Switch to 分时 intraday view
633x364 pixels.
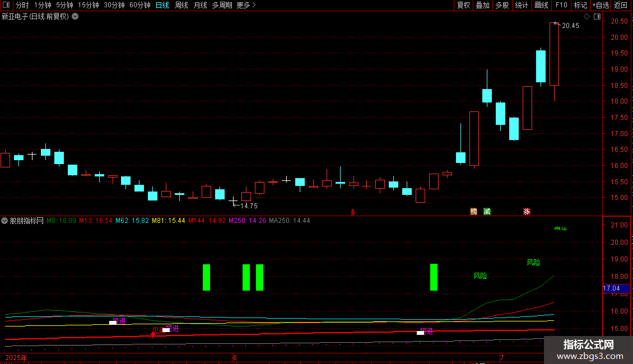point(22,5)
